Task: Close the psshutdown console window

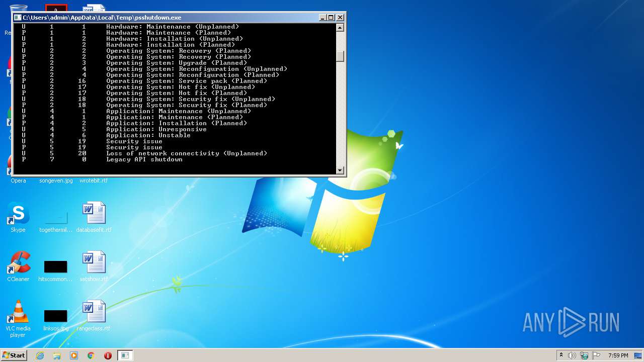Action: 340,17
